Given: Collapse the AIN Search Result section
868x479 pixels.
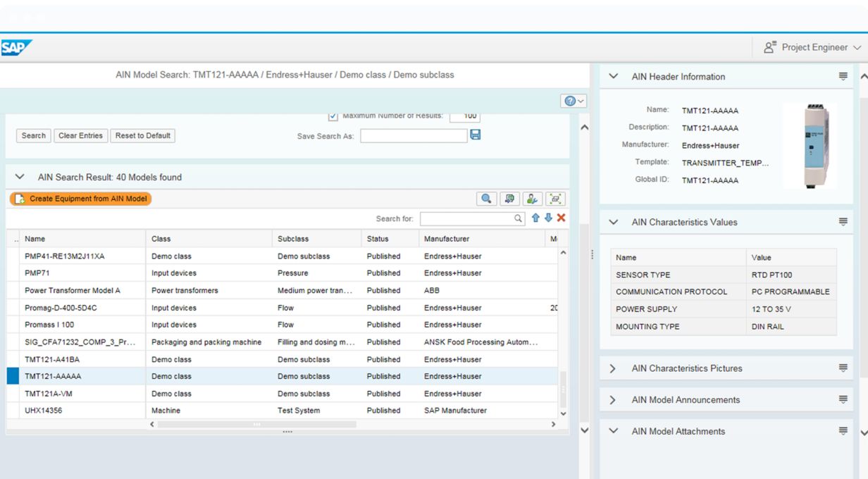Looking at the screenshot, I should click(20, 178).
